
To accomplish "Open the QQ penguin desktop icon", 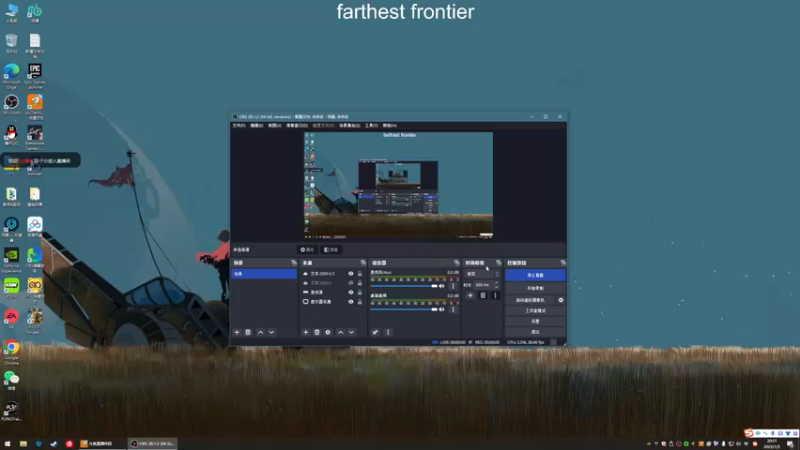I will pyautogui.click(x=11, y=135).
